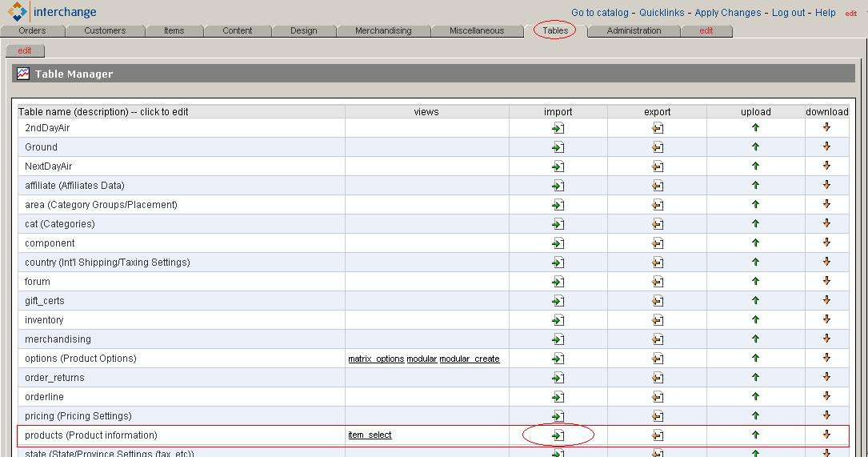Open the modular_create view link
The height and width of the screenshot is (457, 868).
click(470, 359)
